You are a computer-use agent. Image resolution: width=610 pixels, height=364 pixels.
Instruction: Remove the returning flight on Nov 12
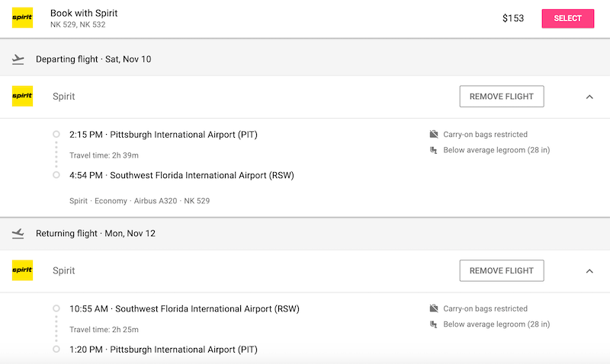coord(502,270)
